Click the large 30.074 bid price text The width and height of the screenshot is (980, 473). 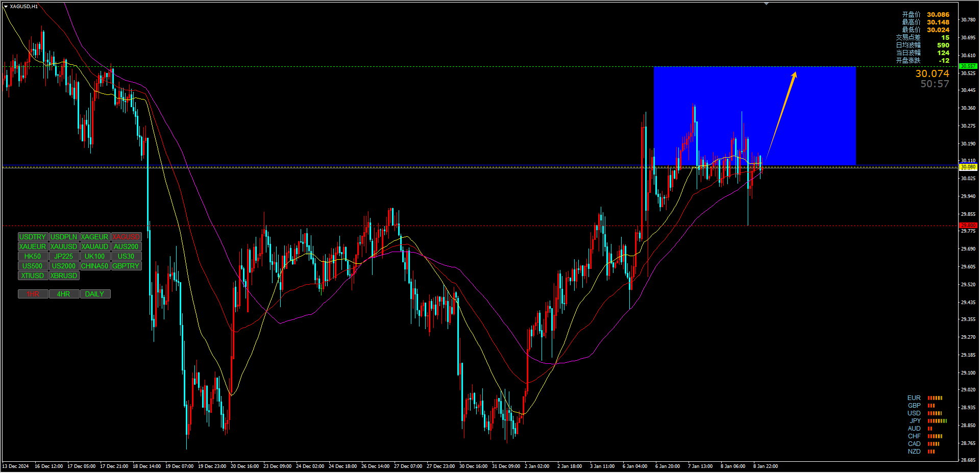[932, 74]
